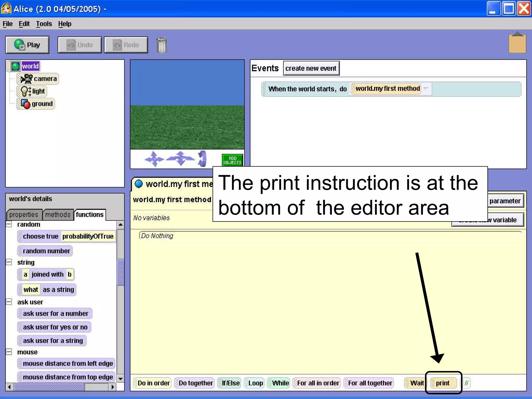The height and width of the screenshot is (399, 532).
Task: Open the Tools menu
Action: pos(44,24)
